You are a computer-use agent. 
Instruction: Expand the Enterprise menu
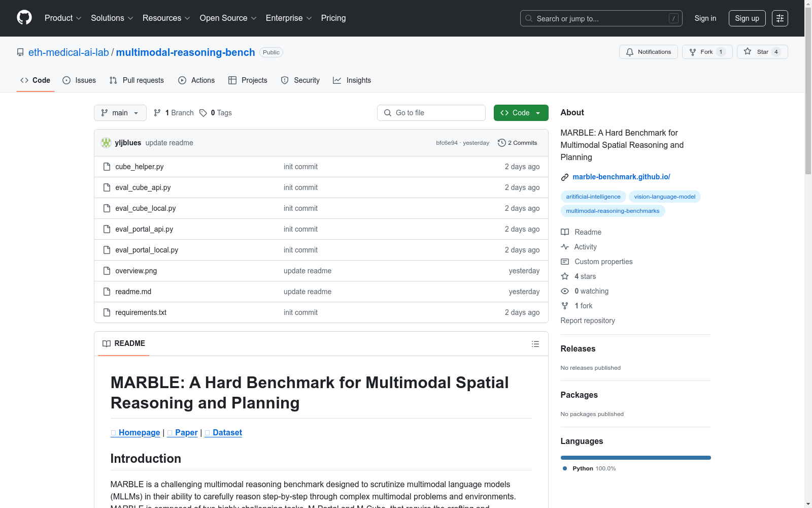click(x=289, y=18)
